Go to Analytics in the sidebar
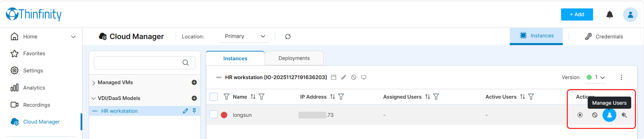 [x=34, y=88]
